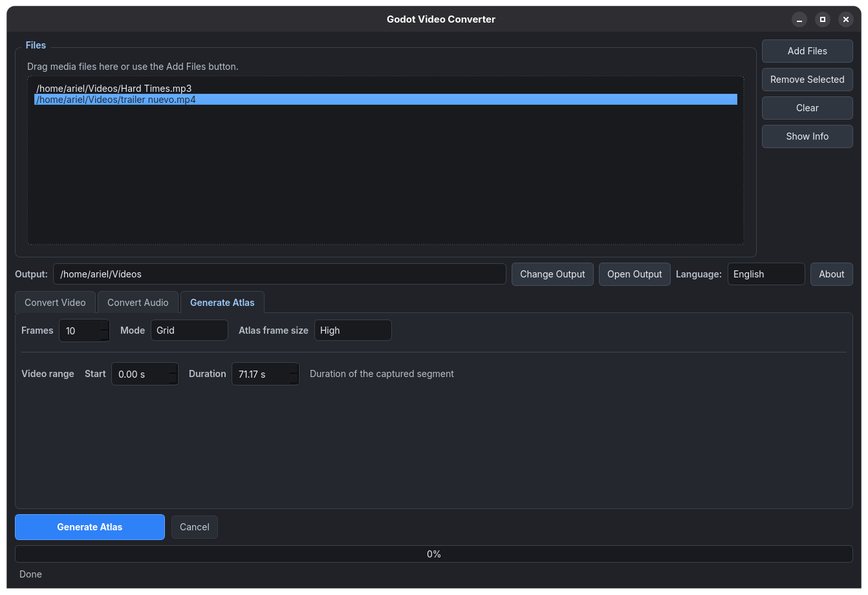Decrement the Duration stepper
The image size is (868, 595).
click(294, 379)
